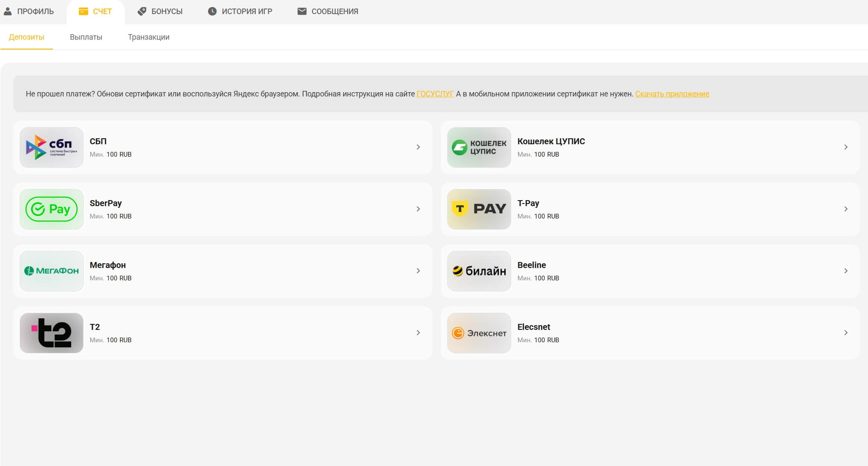
Task: Open the СООБЩЕНИЯ envelope menu item
Action: [x=327, y=12]
